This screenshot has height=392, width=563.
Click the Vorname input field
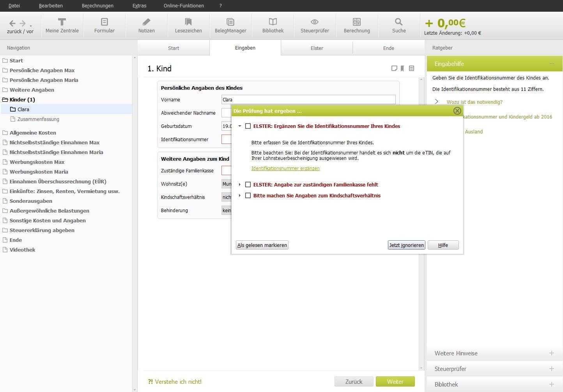308,99
